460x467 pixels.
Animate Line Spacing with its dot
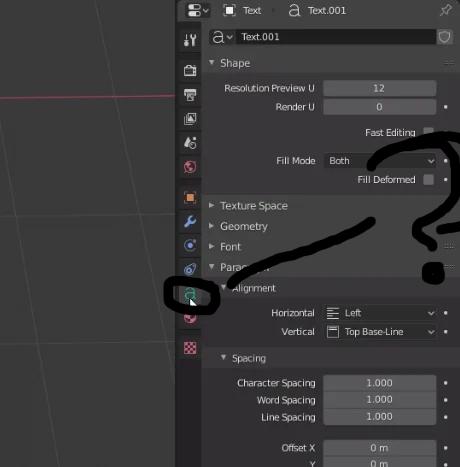tap(446, 417)
